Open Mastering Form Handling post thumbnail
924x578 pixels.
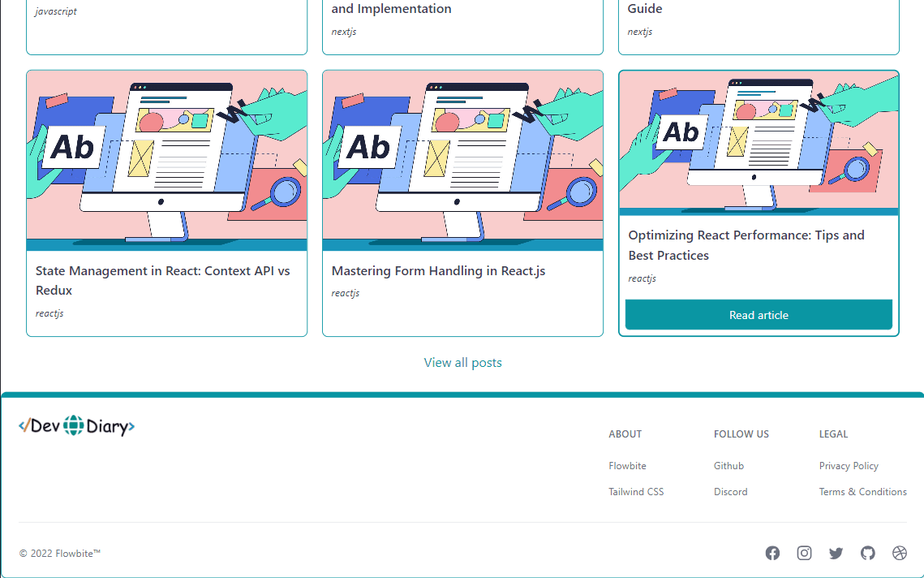462,160
